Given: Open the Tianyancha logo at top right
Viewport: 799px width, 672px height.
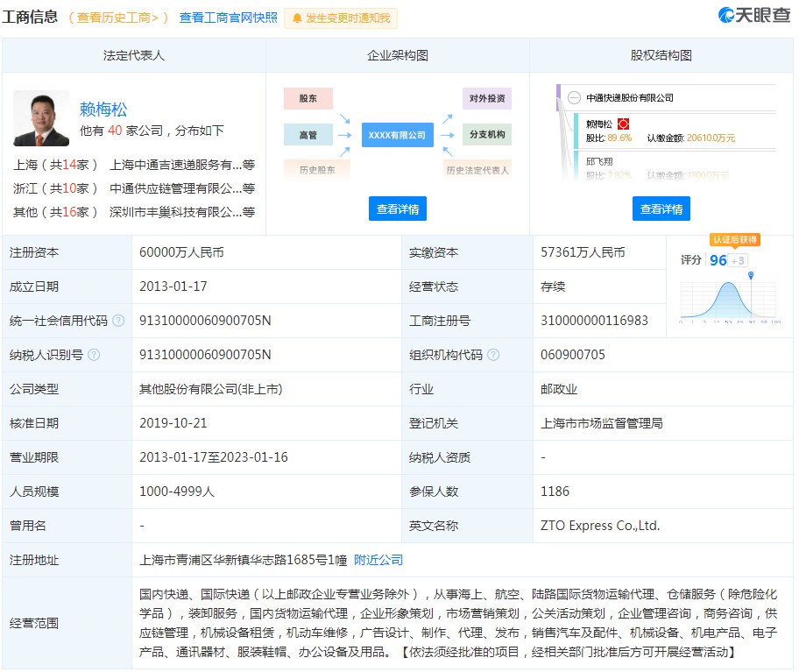Looking at the screenshot, I should tap(753, 15).
